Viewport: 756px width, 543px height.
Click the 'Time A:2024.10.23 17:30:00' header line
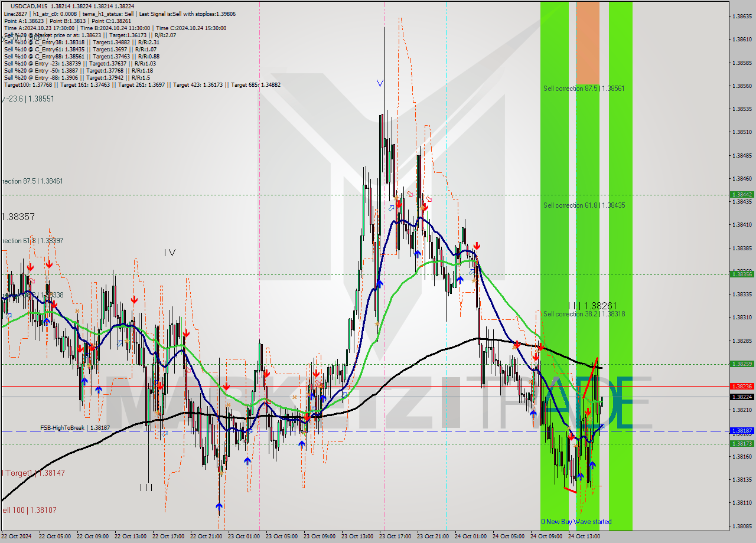(115, 28)
